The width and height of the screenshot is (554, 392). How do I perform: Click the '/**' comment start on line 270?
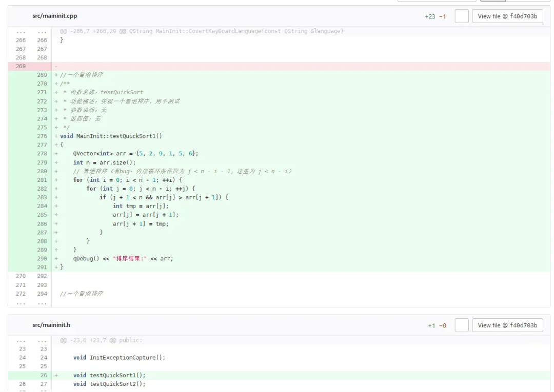[x=65, y=84]
